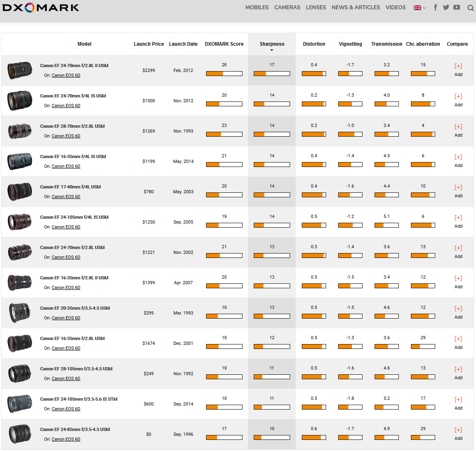The image size is (476, 452).
Task: Sort table by Launch Price header
Action: [149, 44]
